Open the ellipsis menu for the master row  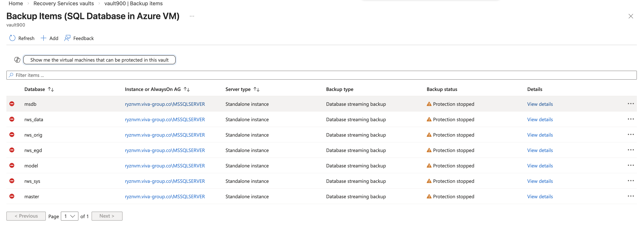coord(630,196)
